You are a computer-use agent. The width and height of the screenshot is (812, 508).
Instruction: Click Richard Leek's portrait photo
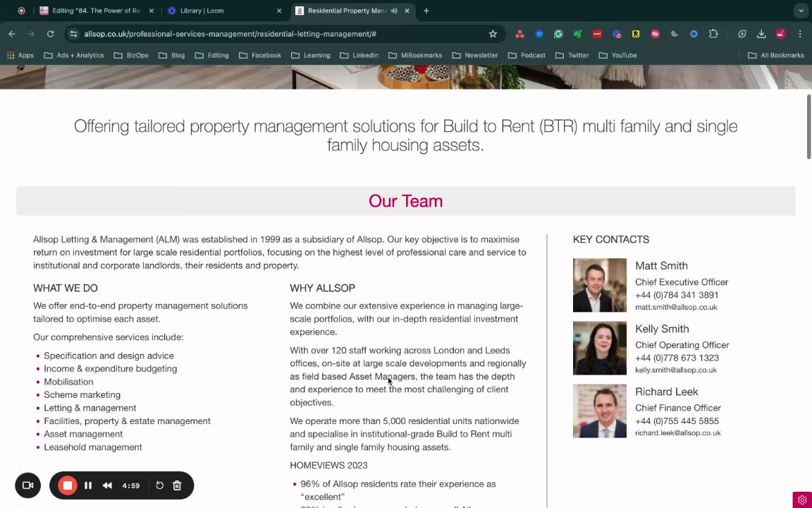pos(600,411)
